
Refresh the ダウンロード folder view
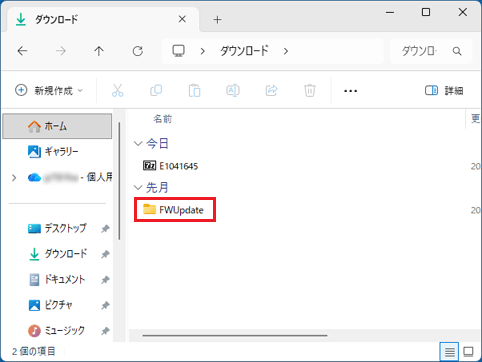pos(138,51)
